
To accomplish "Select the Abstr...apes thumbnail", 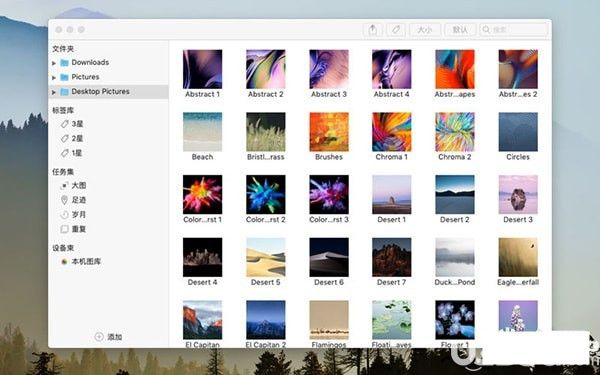I will [x=455, y=69].
